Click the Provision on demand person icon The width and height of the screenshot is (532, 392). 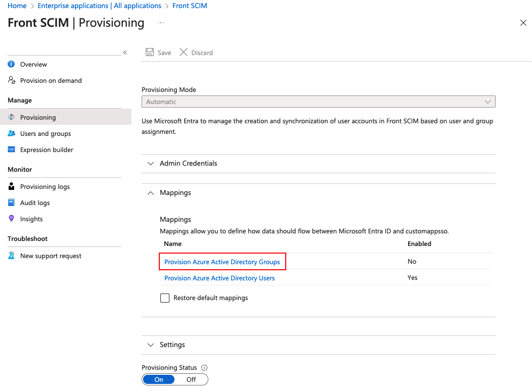click(12, 80)
